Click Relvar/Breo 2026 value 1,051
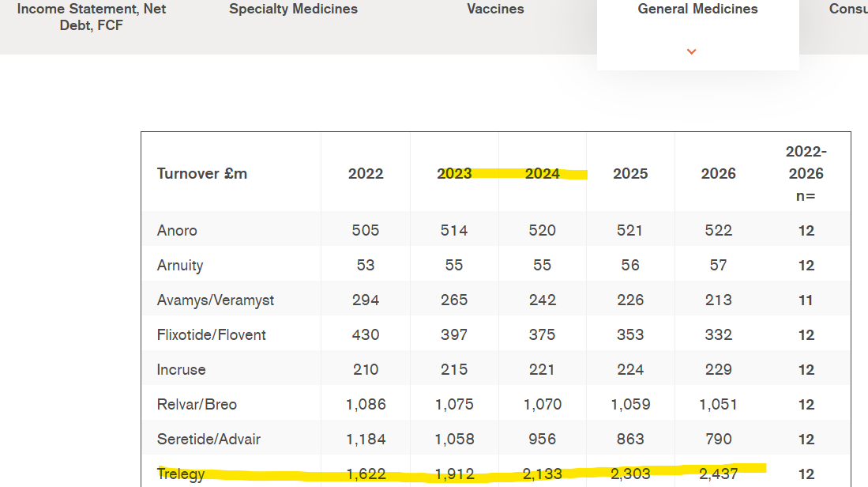Screen dimensions: 868x487 point(718,405)
